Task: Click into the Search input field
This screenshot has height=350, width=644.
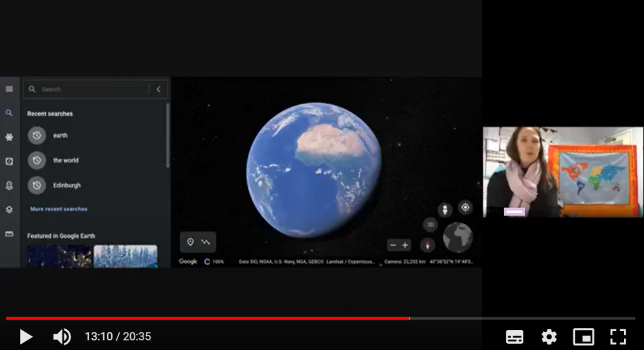Action: pos(94,89)
